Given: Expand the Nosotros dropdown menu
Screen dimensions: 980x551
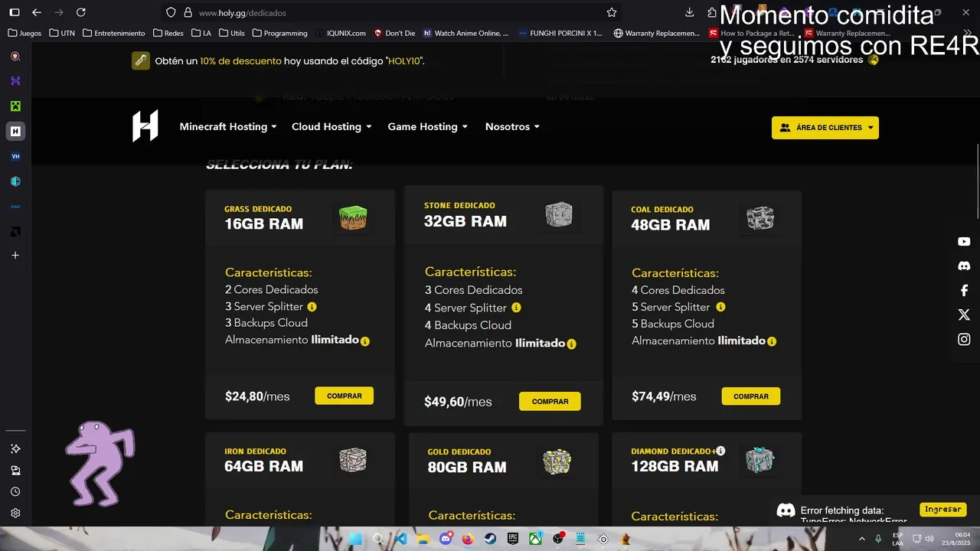Looking at the screenshot, I should (x=513, y=127).
